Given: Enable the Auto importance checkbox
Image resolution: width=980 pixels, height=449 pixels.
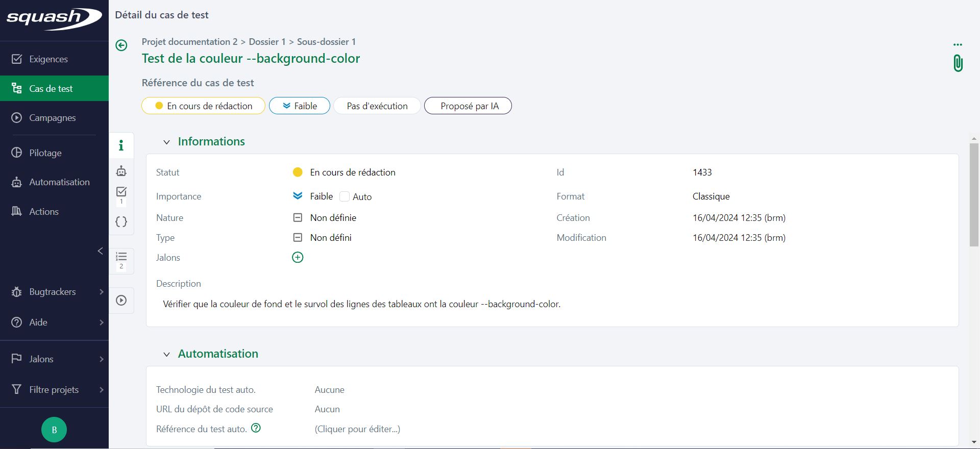Looking at the screenshot, I should (x=345, y=197).
